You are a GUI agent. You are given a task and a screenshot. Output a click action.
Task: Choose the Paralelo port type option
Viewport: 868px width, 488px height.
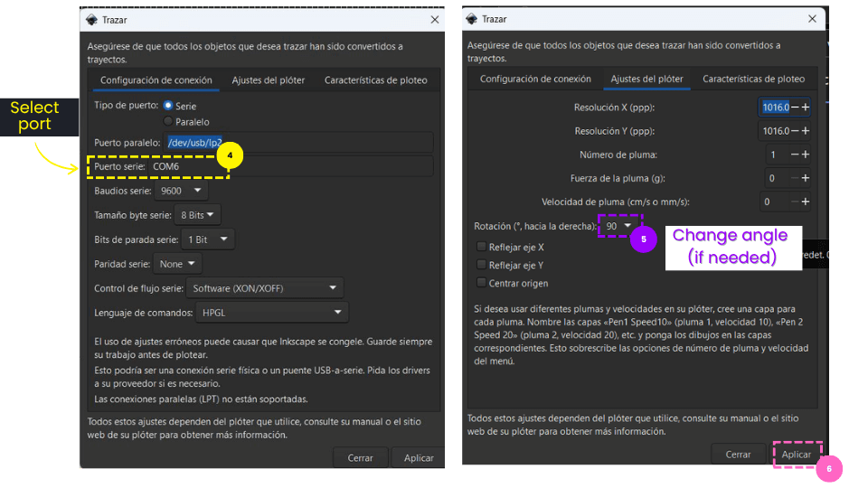pyautogui.click(x=168, y=121)
